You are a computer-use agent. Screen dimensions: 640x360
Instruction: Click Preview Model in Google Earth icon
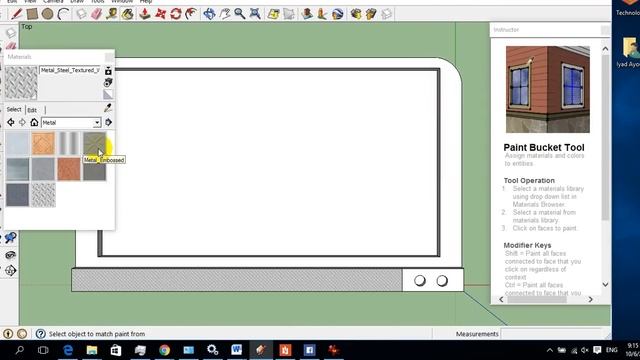coord(338,14)
